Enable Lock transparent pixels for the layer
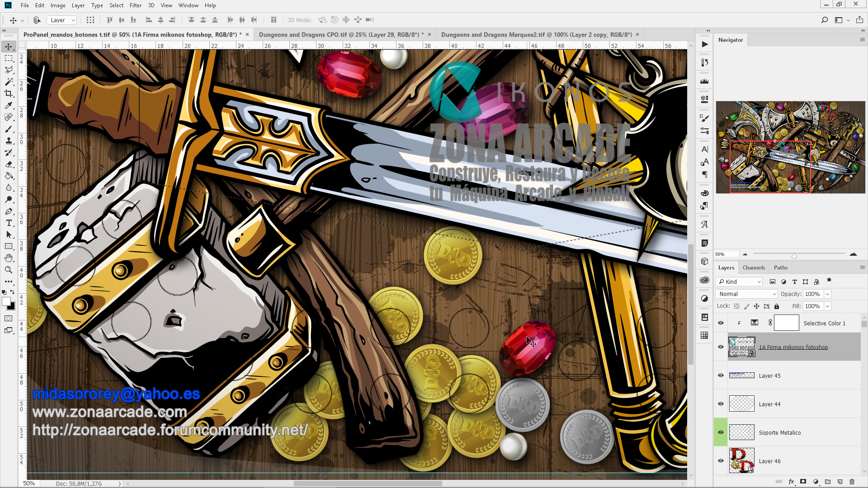This screenshot has height=488, width=868. [737, 306]
